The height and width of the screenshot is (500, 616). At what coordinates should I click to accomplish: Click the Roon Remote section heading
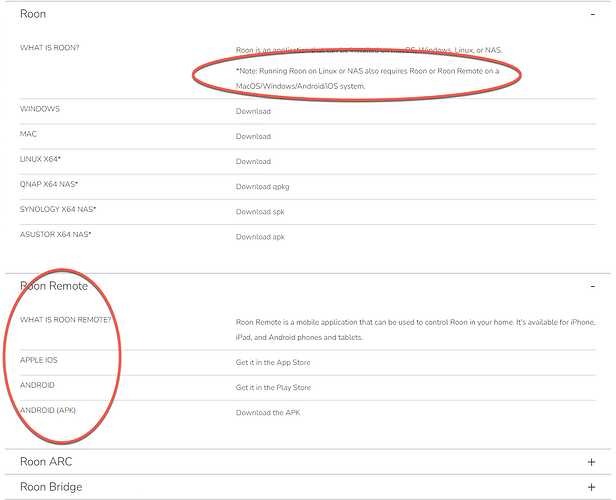(54, 286)
